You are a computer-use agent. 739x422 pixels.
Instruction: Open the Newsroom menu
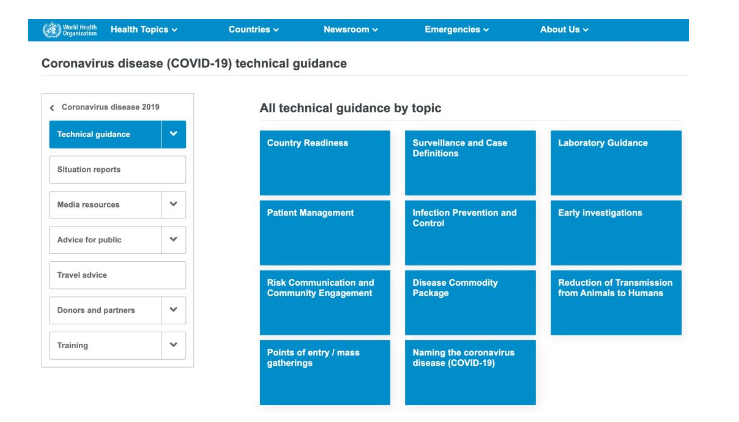[x=350, y=29]
